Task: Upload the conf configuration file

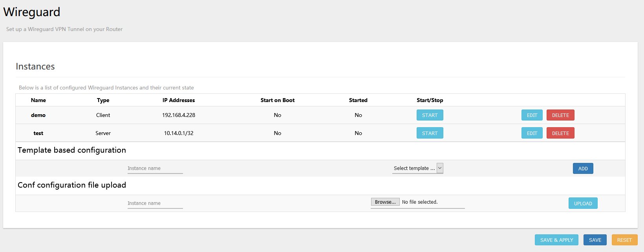Action: [583, 203]
